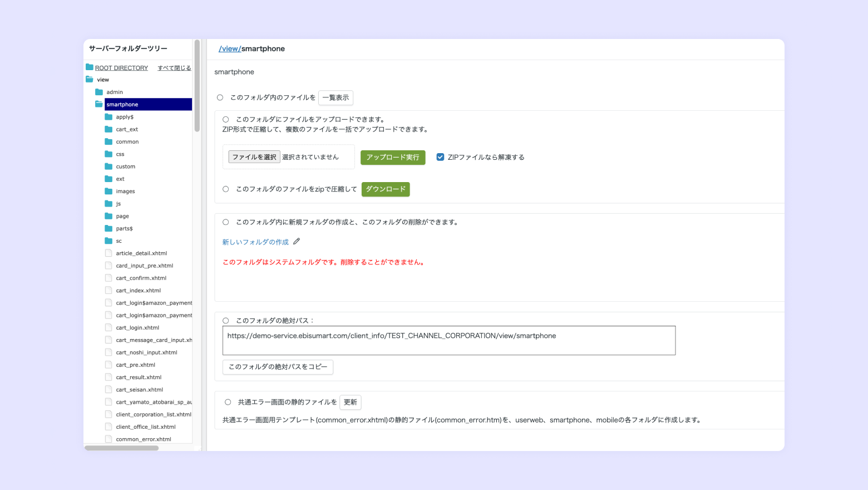Click the parts$ folder icon
The height and width of the screenshot is (490, 868).
point(108,228)
